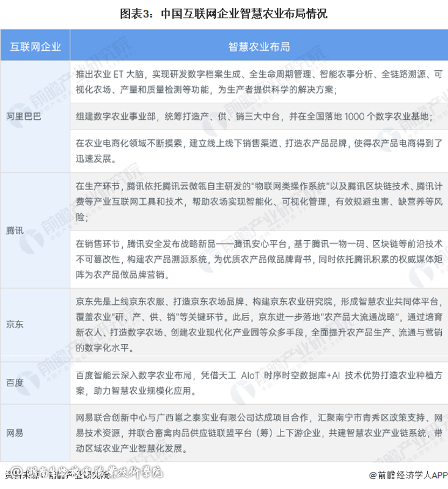The height and width of the screenshot is (489, 448).
Task: Select the cell starting 京东先是上线京东农服
Action: pyautogui.click(x=259, y=325)
